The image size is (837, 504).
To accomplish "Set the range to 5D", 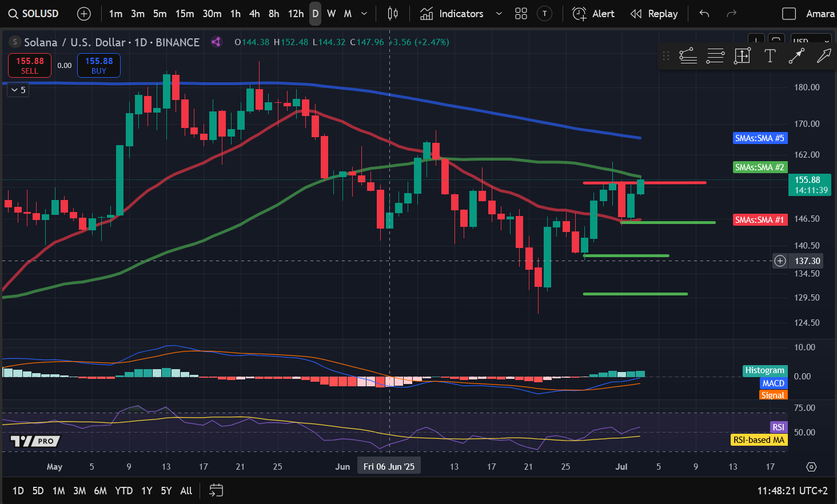I will click(38, 491).
